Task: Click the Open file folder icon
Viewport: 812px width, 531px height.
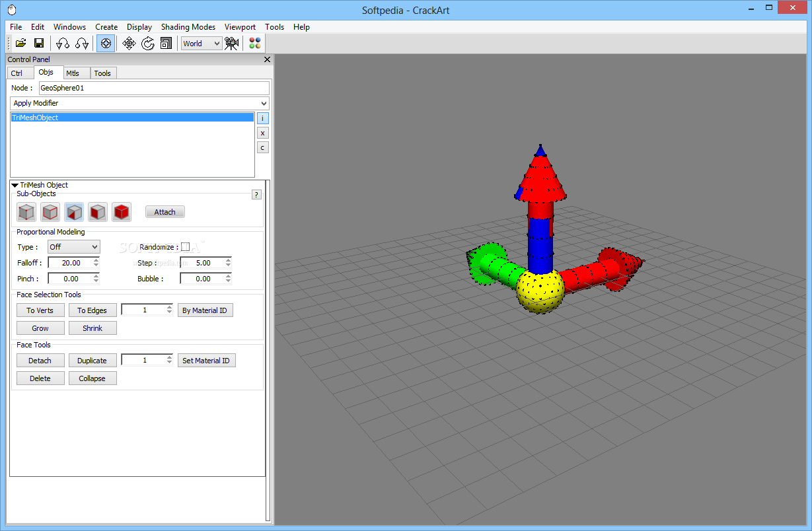Action: pyautogui.click(x=21, y=44)
